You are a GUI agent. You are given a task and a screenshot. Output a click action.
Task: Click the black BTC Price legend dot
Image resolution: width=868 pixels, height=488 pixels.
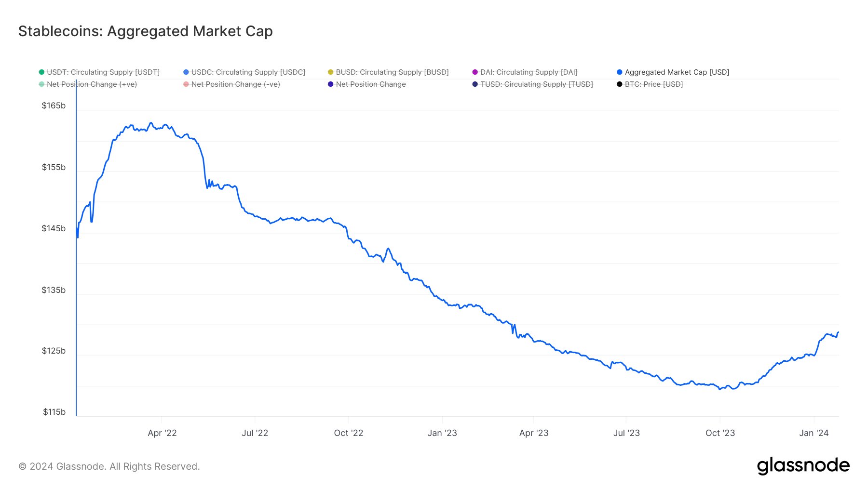[x=620, y=84]
